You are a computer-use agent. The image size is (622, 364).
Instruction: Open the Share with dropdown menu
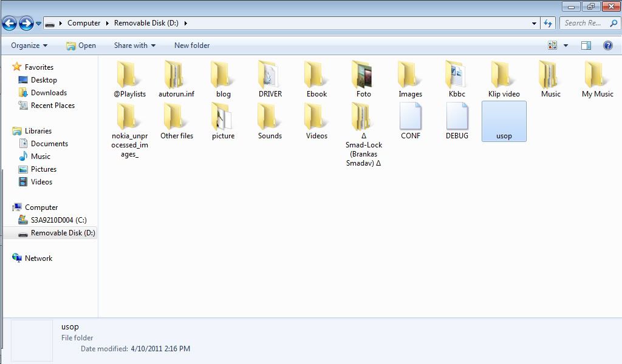pyautogui.click(x=134, y=45)
